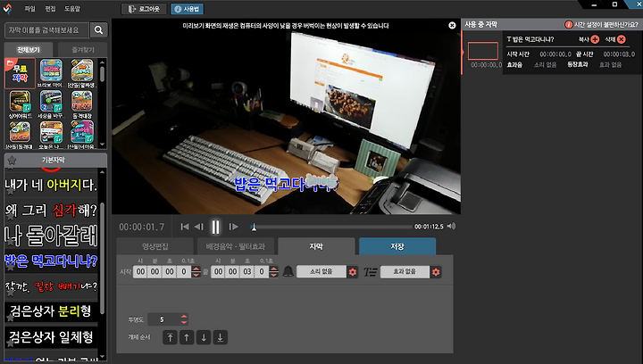Increase the end time with the up arrow
This screenshot has width=643, height=364.
click(x=274, y=269)
